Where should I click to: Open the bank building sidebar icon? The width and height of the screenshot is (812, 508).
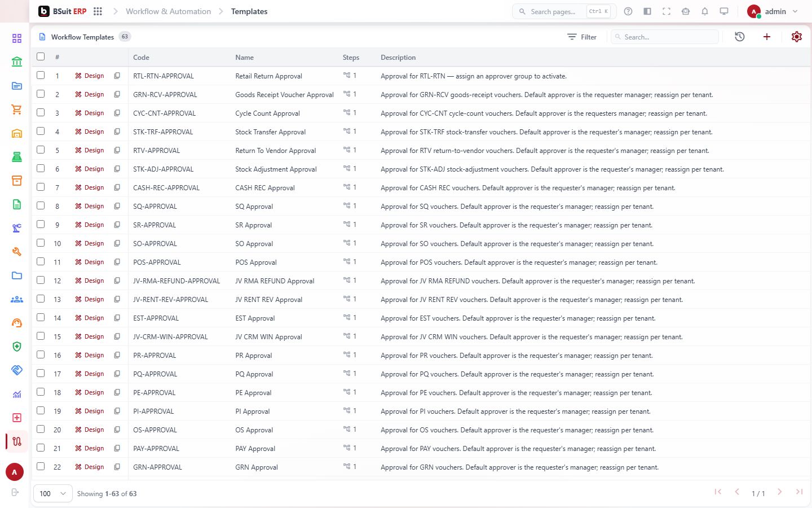17,62
